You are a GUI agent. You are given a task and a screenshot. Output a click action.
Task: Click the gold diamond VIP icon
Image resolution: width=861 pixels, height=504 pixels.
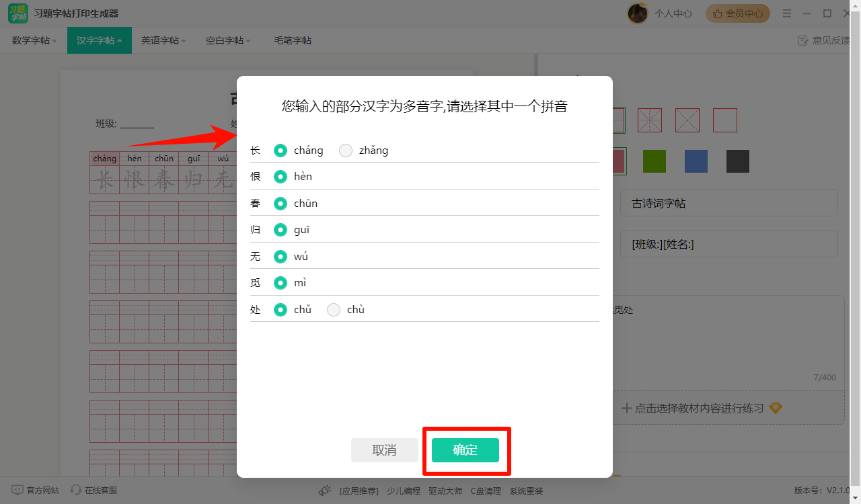(776, 408)
